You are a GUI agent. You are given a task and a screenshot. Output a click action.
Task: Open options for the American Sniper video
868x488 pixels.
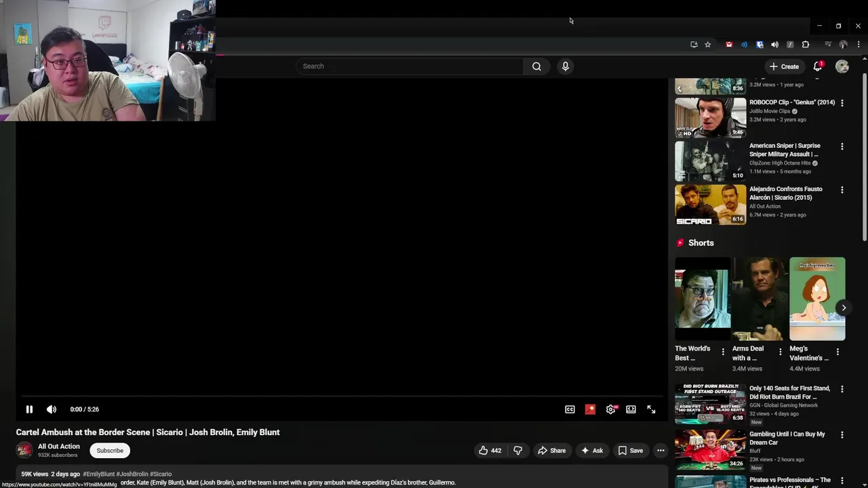pyautogui.click(x=842, y=146)
